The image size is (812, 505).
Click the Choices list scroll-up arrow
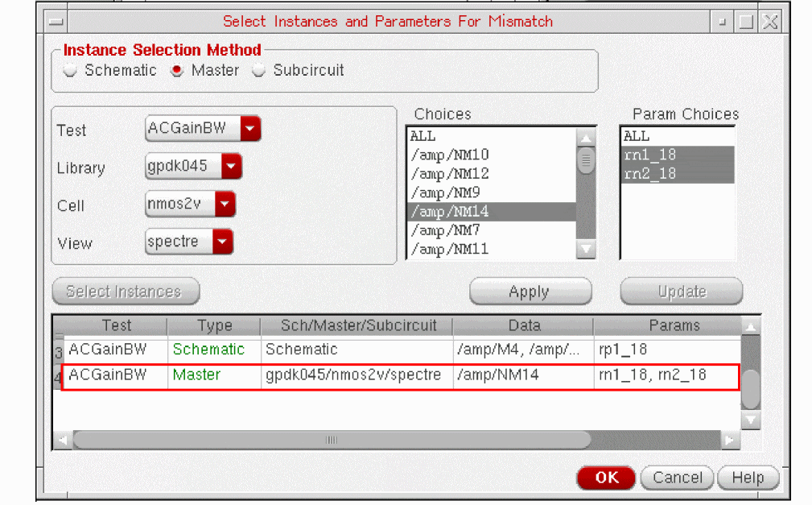coord(586,138)
